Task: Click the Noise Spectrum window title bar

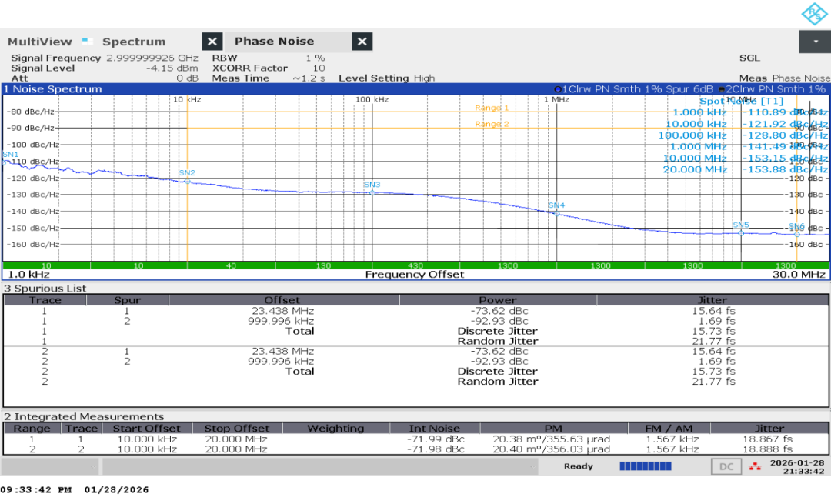Action: [415, 89]
